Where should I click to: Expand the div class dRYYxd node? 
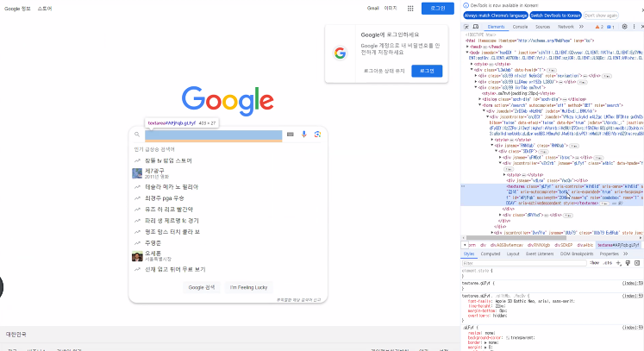pos(500,215)
